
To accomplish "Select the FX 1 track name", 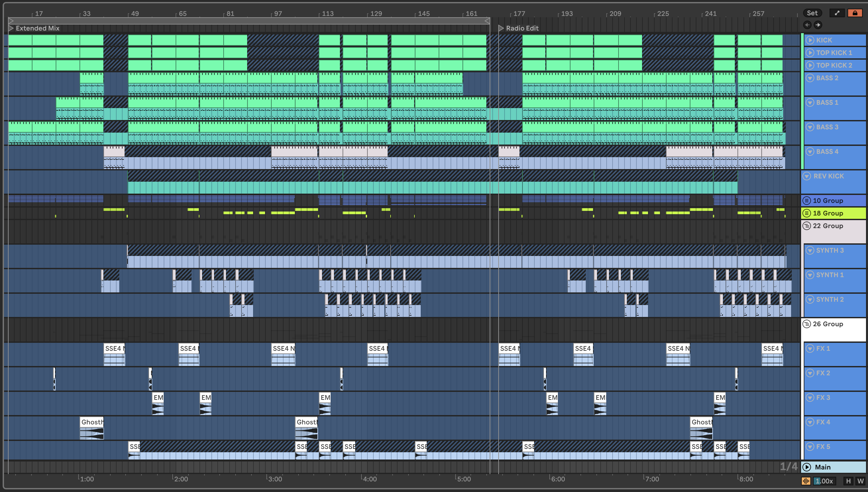I will pos(823,348).
